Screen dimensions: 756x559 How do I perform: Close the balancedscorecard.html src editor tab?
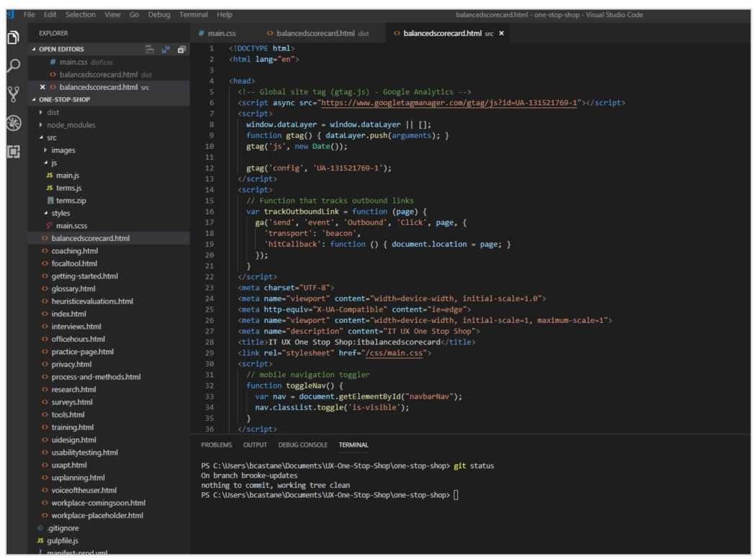(x=501, y=33)
